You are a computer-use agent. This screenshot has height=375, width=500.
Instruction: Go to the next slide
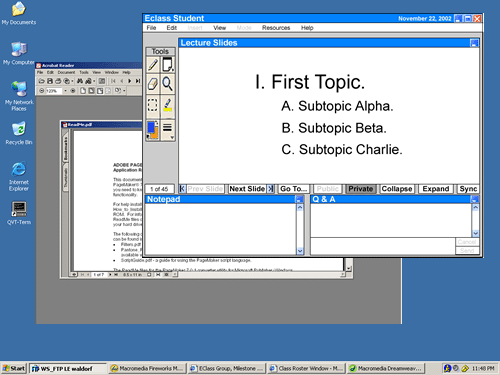coord(247,189)
